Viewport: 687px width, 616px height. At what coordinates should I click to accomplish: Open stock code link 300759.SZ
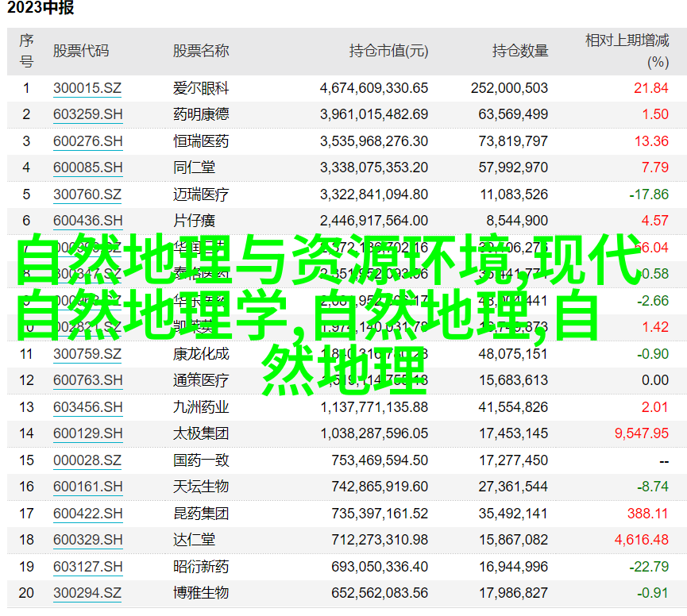[87, 354]
